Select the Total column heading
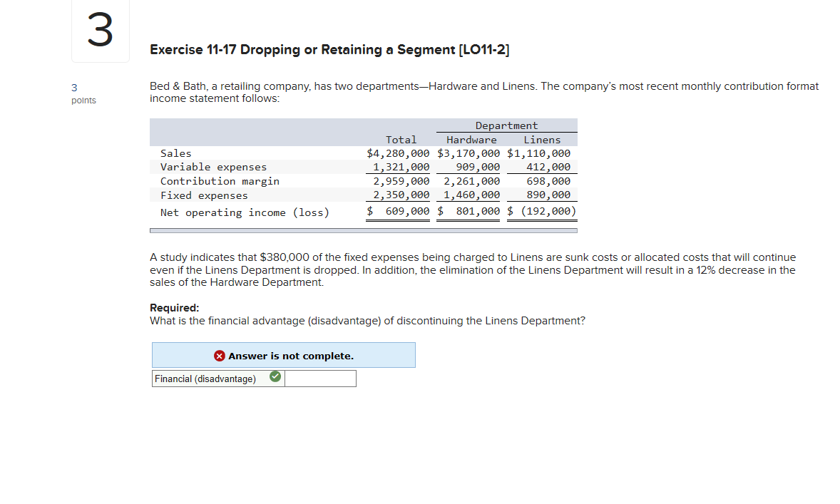 pyautogui.click(x=401, y=140)
